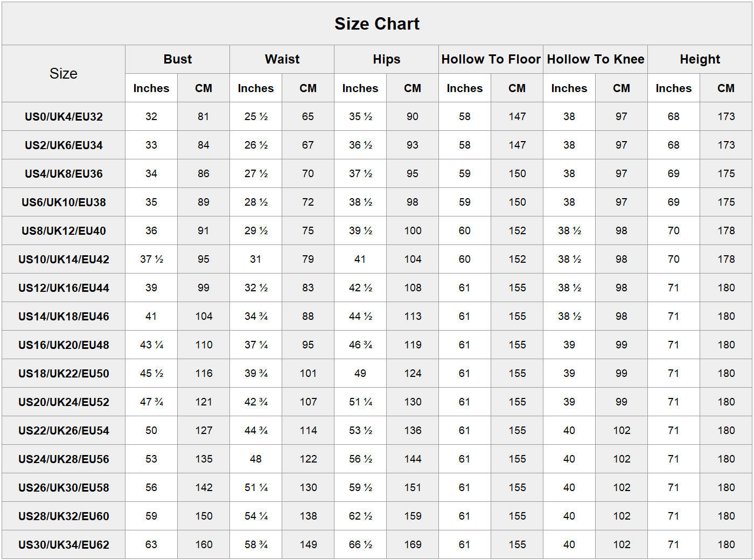Select the Waist column header
754x560 pixels.
[x=282, y=59]
